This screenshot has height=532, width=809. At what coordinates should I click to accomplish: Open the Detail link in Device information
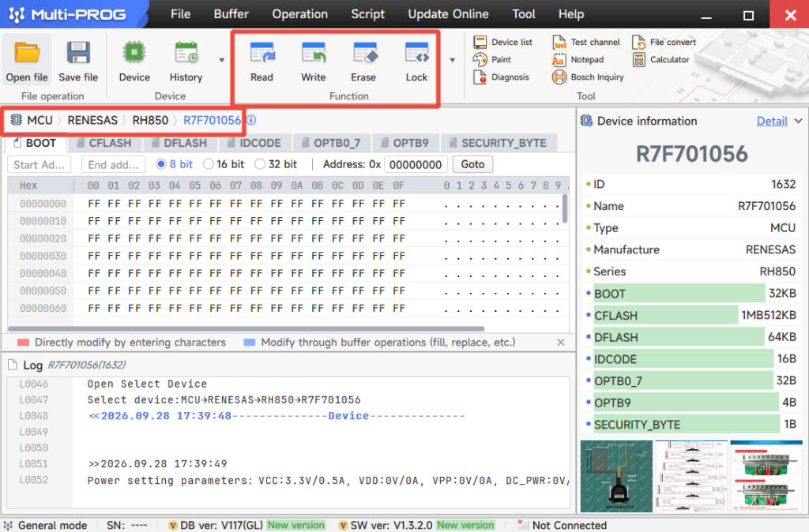click(772, 121)
